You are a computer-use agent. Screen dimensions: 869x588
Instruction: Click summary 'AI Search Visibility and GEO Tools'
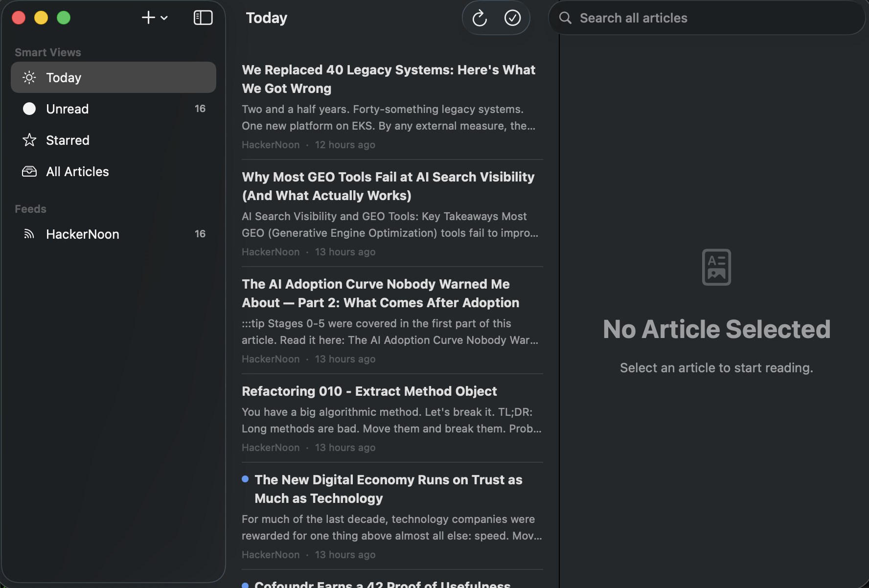(390, 225)
